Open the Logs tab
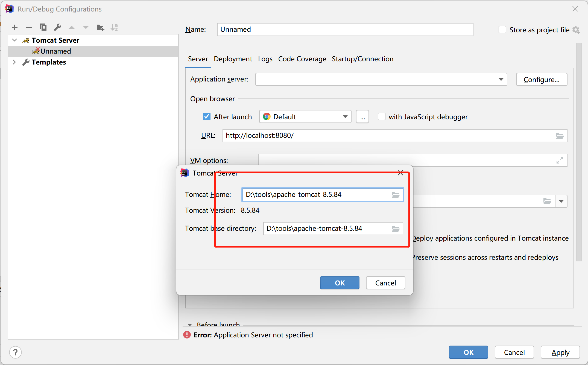588x365 pixels. click(x=265, y=59)
